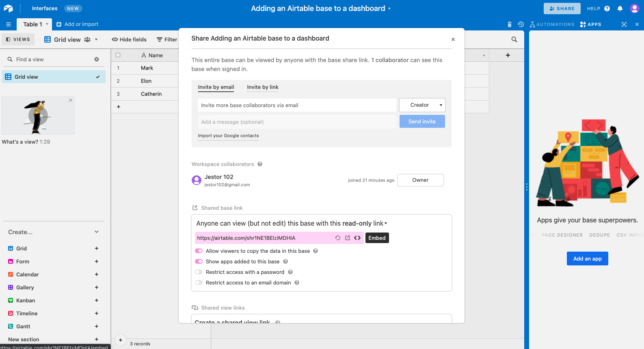Play the What's a view video thumbnail
Image resolution: width=644 pixels, height=349 pixels.
pyautogui.click(x=38, y=116)
